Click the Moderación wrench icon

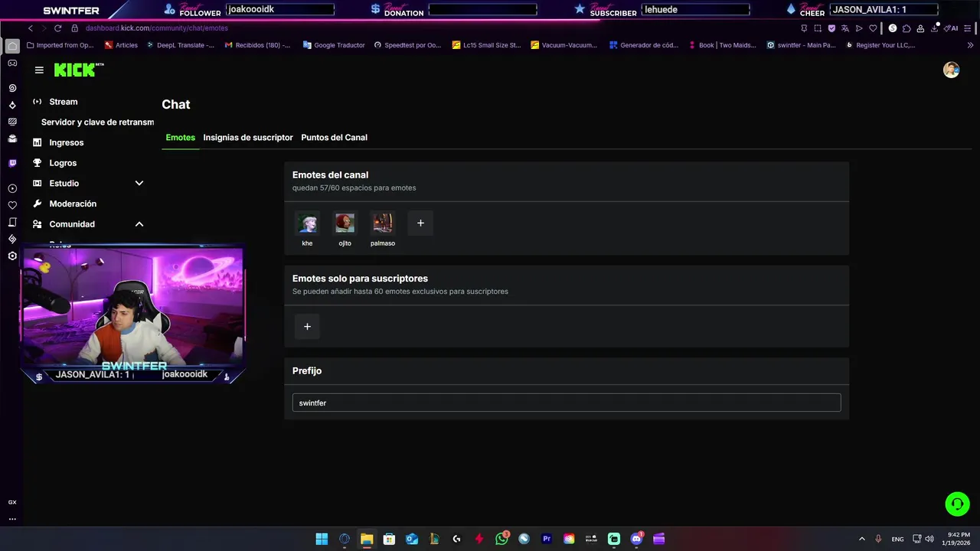pos(37,204)
